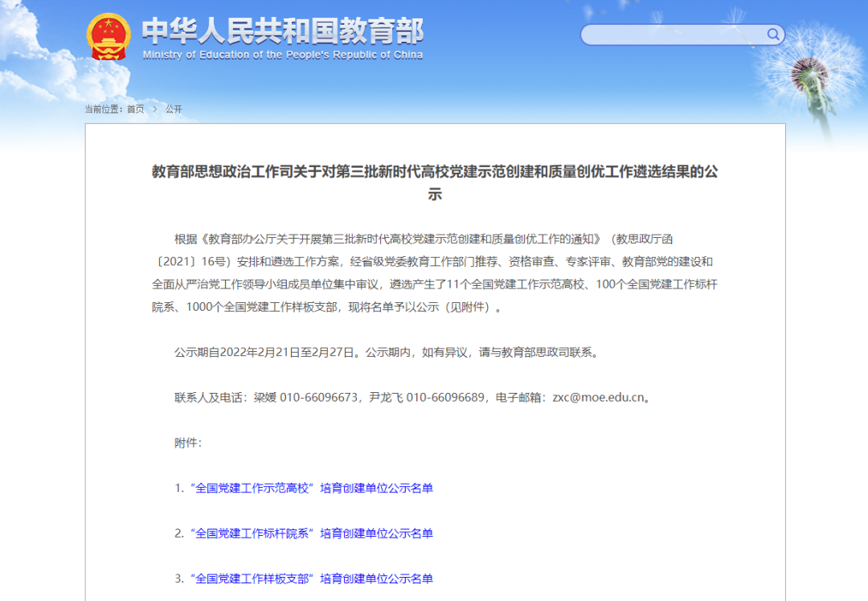Click the email zxc@moe.edu.cn text
Screen dimensions: 868x601
click(599, 398)
